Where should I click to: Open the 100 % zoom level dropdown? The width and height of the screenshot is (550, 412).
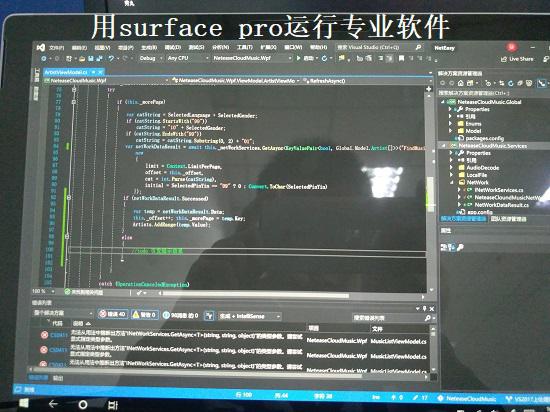(x=43, y=291)
